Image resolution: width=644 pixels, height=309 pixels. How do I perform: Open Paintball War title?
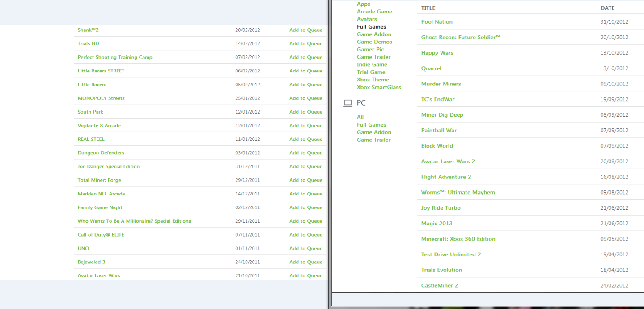[x=439, y=131]
